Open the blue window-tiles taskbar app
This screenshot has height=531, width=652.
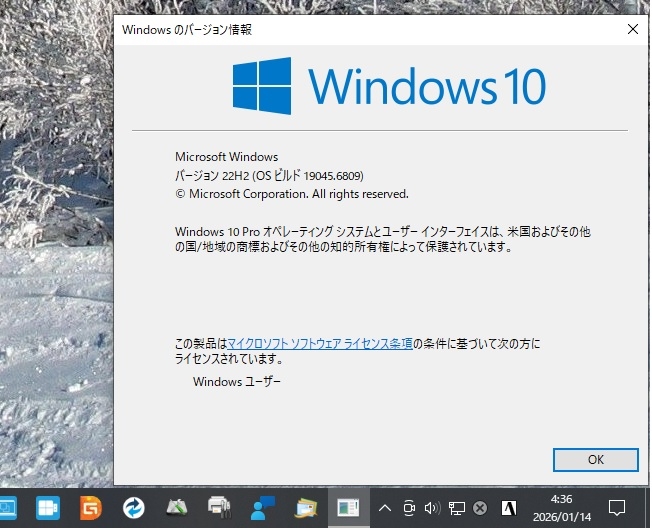click(x=47, y=508)
